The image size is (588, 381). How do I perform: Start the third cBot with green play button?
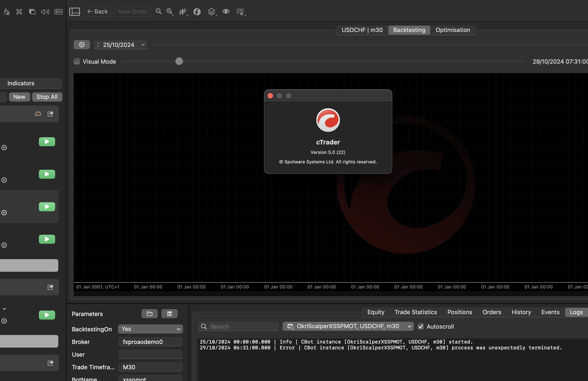tap(47, 207)
